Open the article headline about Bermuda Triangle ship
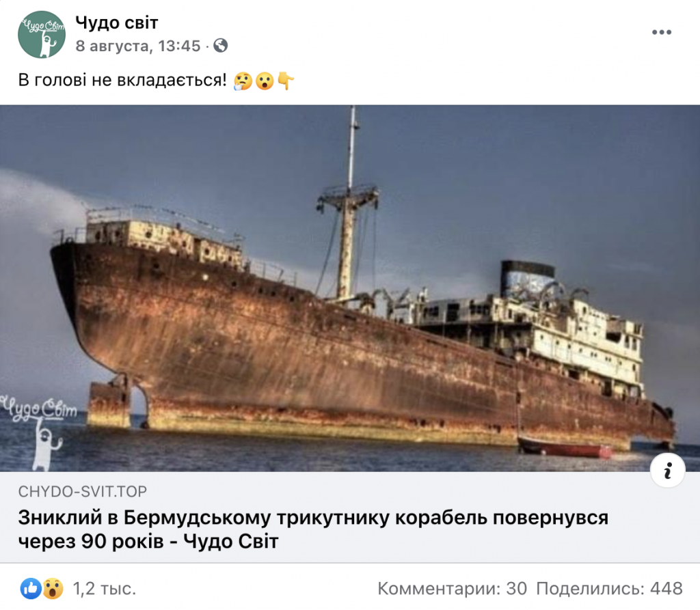Screen dimensions: 700x610 (x=313, y=529)
